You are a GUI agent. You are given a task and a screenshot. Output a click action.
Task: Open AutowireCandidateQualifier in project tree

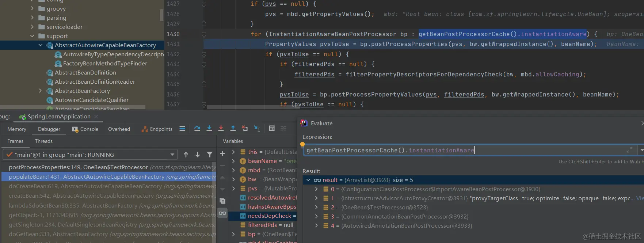click(x=91, y=100)
